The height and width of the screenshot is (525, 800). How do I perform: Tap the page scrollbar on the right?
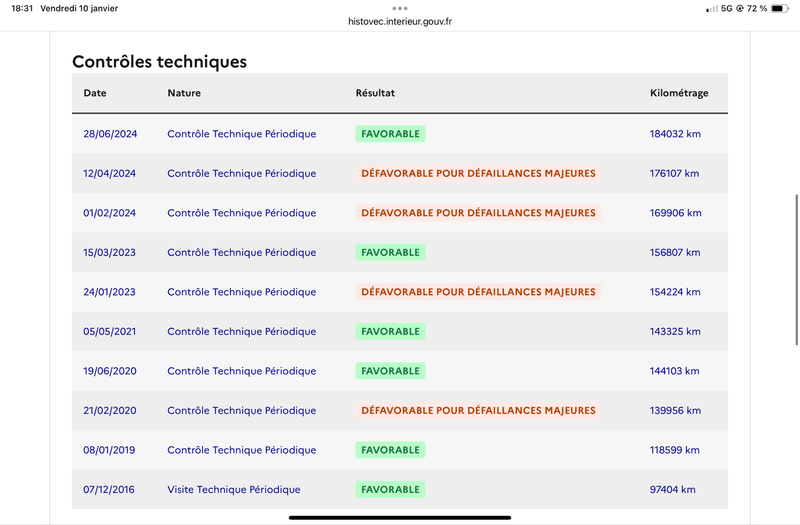(x=796, y=270)
